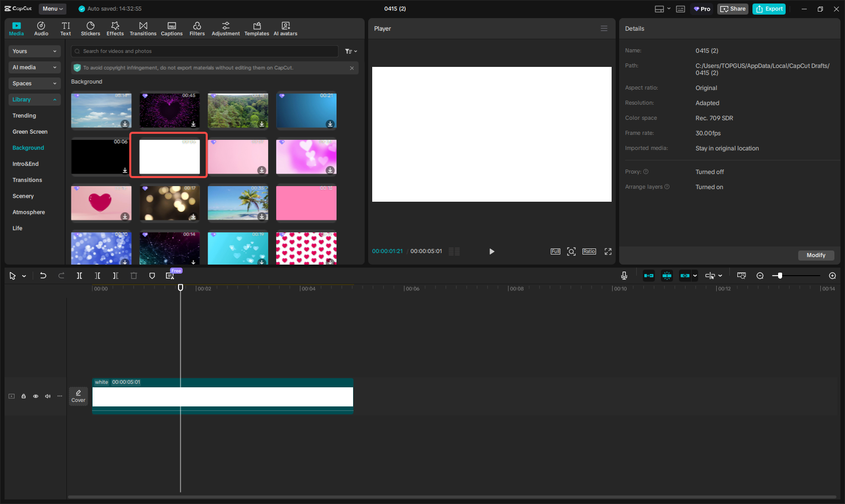Screen dimensions: 845x504
Task: Click the timeline zoom slider handle
Action: coord(780,276)
